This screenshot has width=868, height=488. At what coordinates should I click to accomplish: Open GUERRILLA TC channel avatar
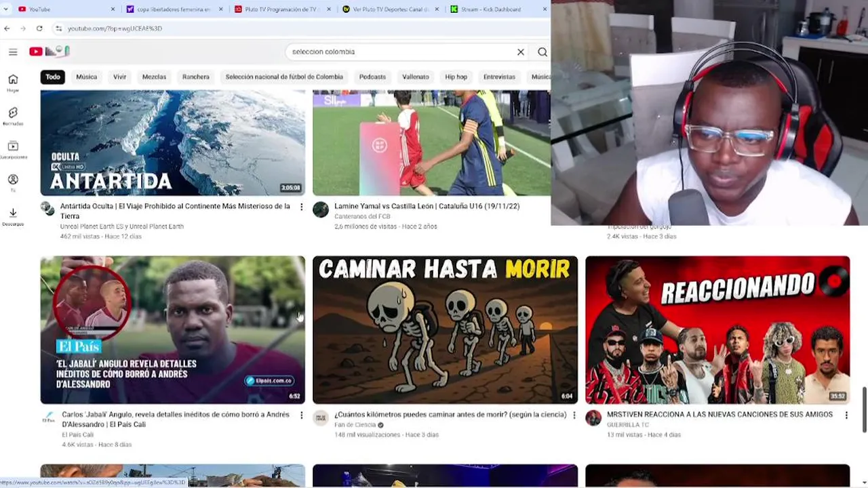pos(593,418)
